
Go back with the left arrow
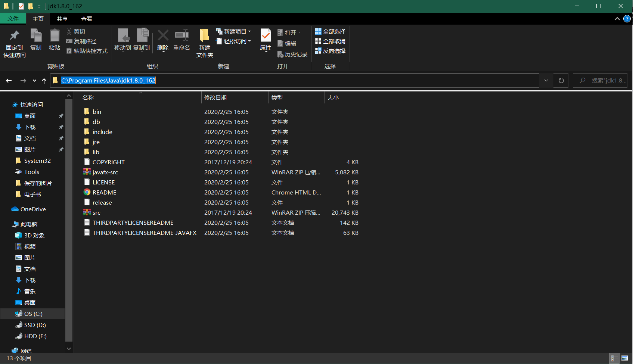[9, 81]
